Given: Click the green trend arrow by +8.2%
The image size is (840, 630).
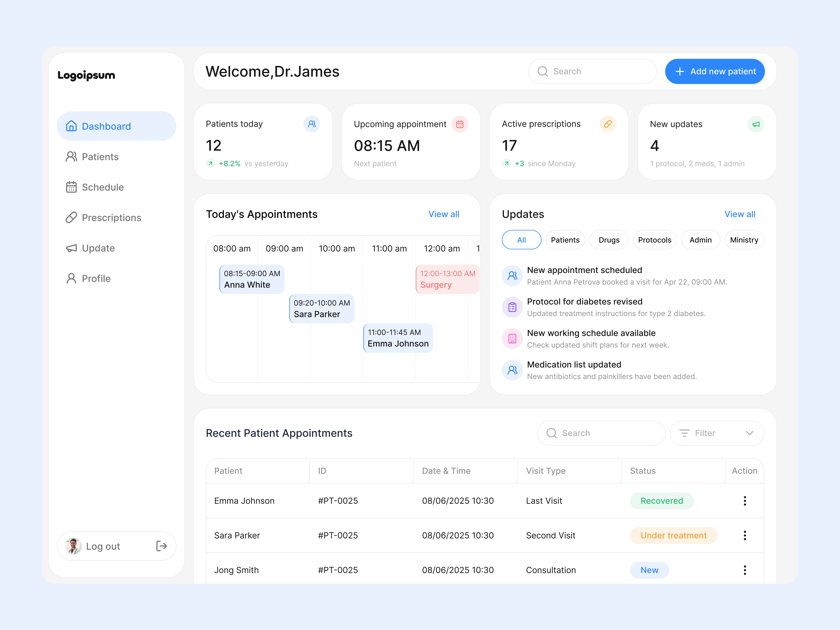Looking at the screenshot, I should 210,163.
